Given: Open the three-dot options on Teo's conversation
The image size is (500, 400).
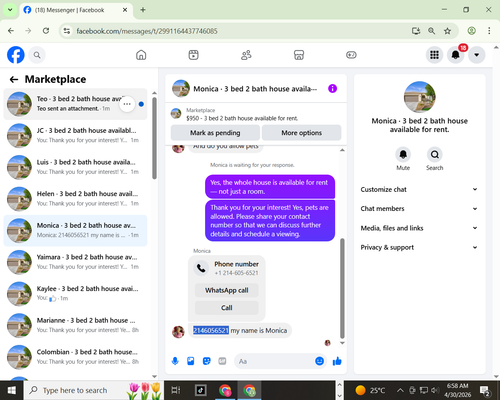Looking at the screenshot, I should point(127,104).
